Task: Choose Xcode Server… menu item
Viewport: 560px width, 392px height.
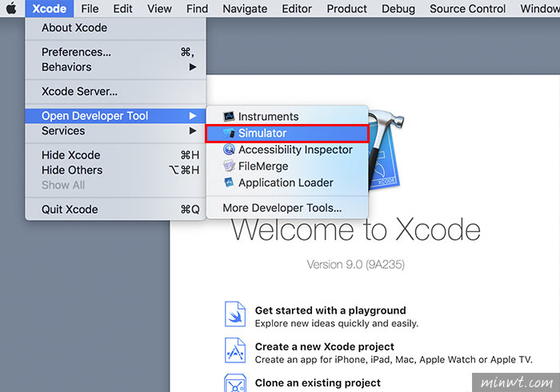Action: tap(115, 91)
